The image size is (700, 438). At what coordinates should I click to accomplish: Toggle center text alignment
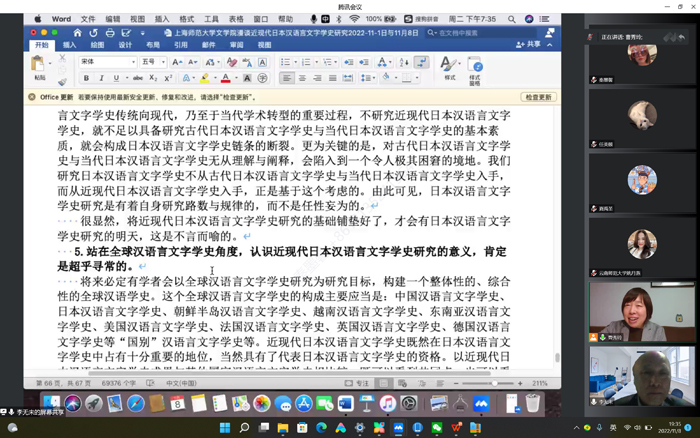click(302, 77)
